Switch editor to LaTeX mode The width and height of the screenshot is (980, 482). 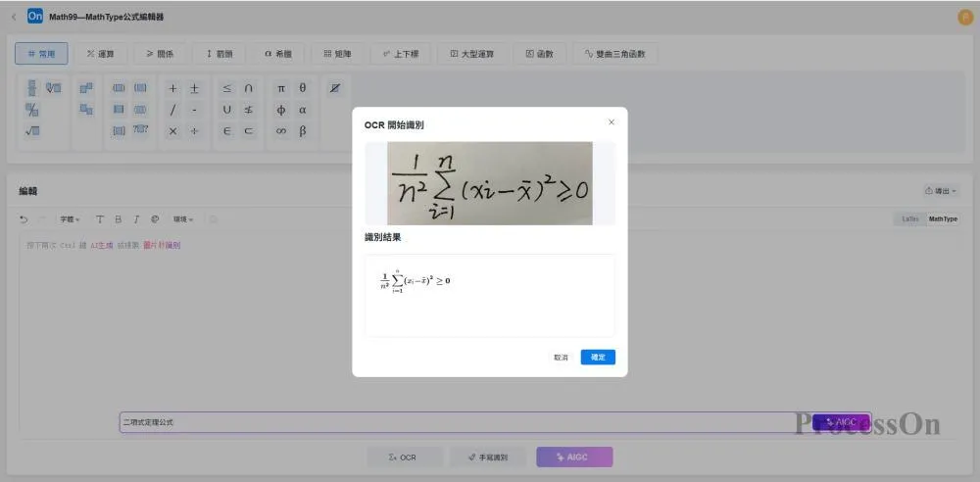[908, 219]
